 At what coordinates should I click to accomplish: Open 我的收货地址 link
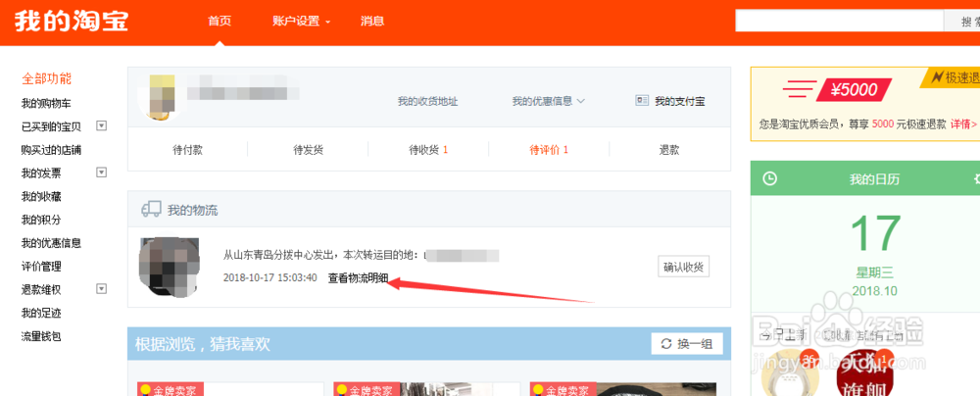click(x=427, y=101)
